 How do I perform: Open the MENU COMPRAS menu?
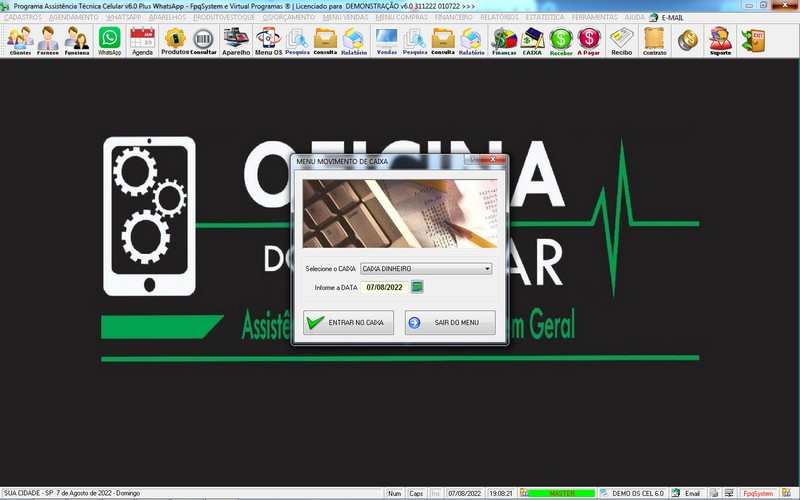pyautogui.click(x=402, y=17)
